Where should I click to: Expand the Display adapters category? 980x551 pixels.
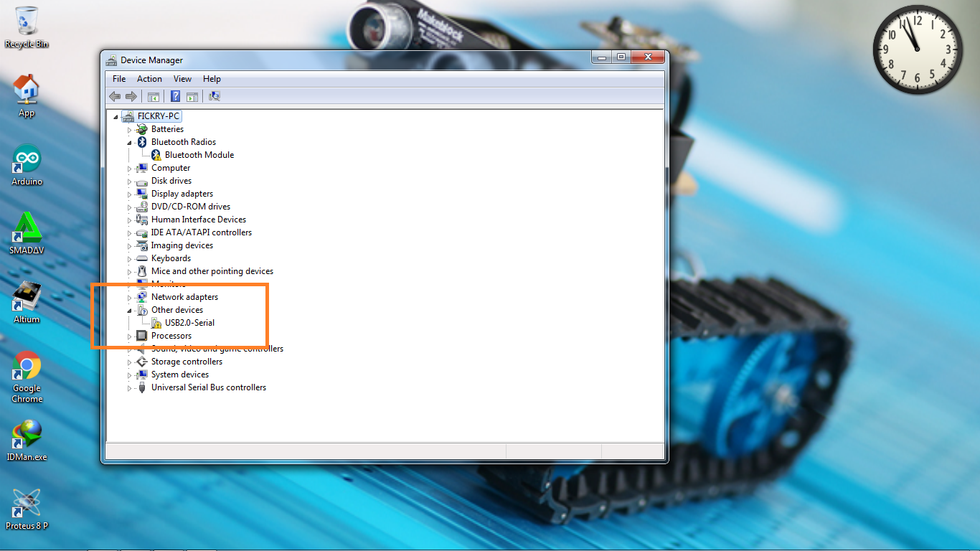tap(130, 193)
